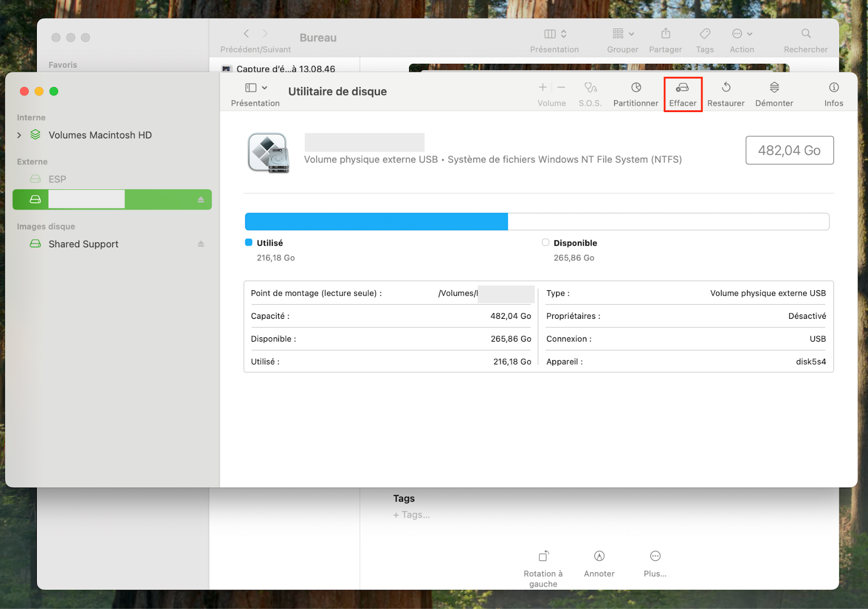Select the Disponible legend indicator

point(545,242)
